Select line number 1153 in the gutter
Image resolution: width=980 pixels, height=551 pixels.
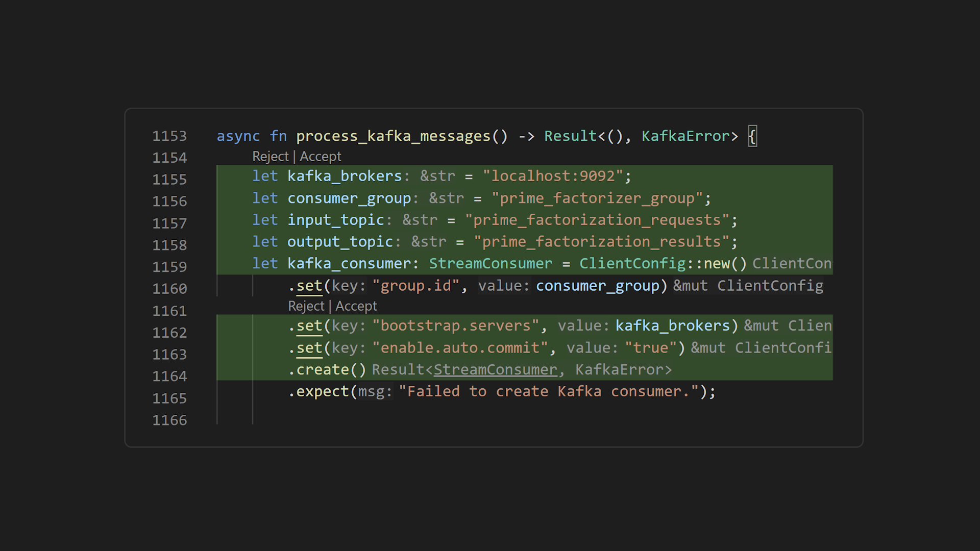169,136
